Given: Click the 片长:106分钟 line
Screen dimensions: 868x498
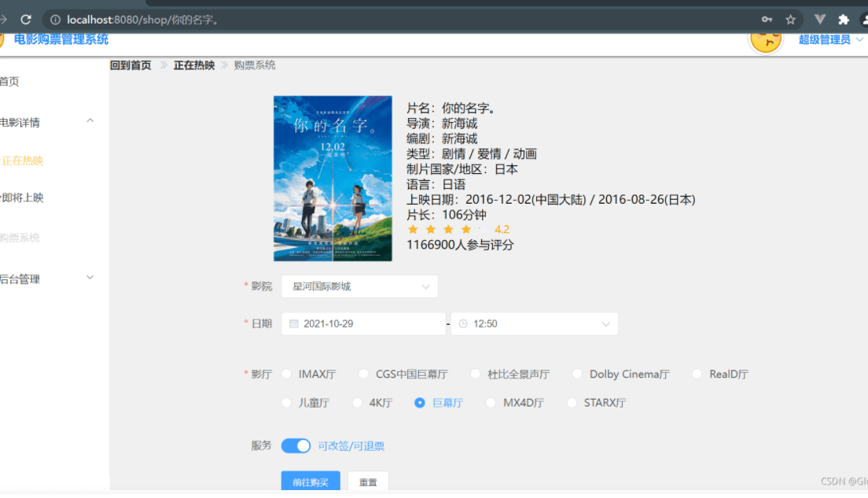Looking at the screenshot, I should 447,215.
